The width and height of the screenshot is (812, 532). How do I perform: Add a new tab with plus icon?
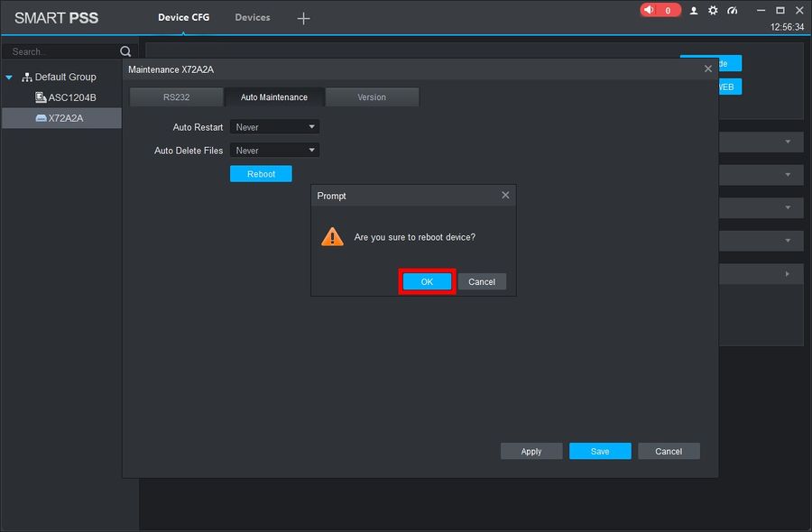303,19
